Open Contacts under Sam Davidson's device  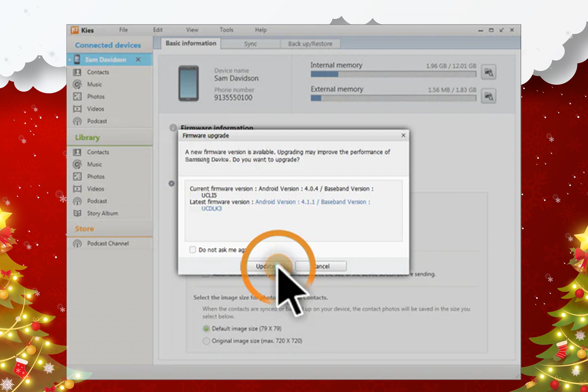tap(98, 72)
